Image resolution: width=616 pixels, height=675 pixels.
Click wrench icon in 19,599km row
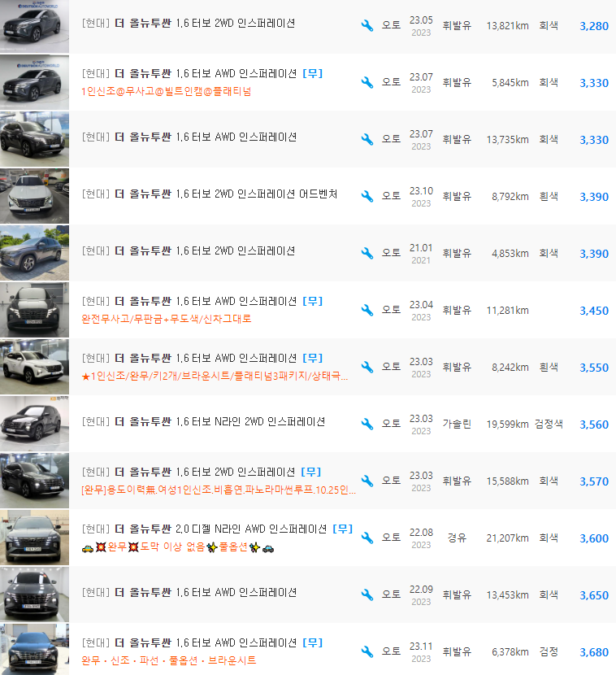point(367,424)
